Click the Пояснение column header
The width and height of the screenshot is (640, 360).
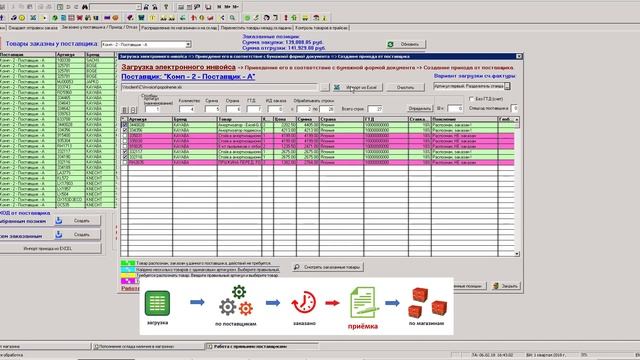click(464, 119)
